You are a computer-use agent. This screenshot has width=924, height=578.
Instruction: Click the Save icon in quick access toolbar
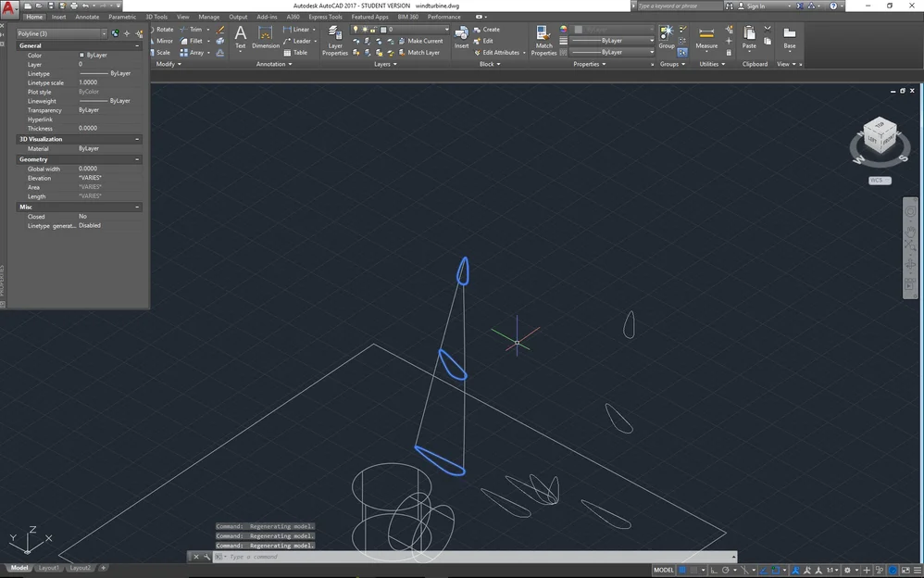click(x=51, y=6)
